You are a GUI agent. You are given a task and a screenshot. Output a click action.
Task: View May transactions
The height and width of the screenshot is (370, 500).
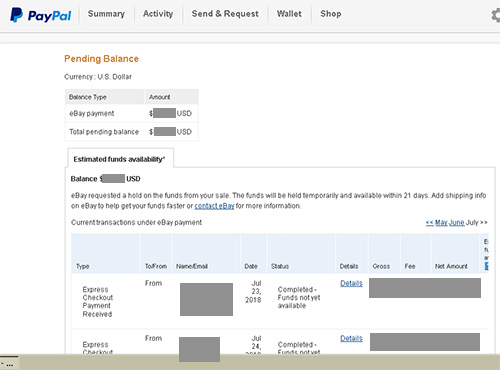pos(441,222)
